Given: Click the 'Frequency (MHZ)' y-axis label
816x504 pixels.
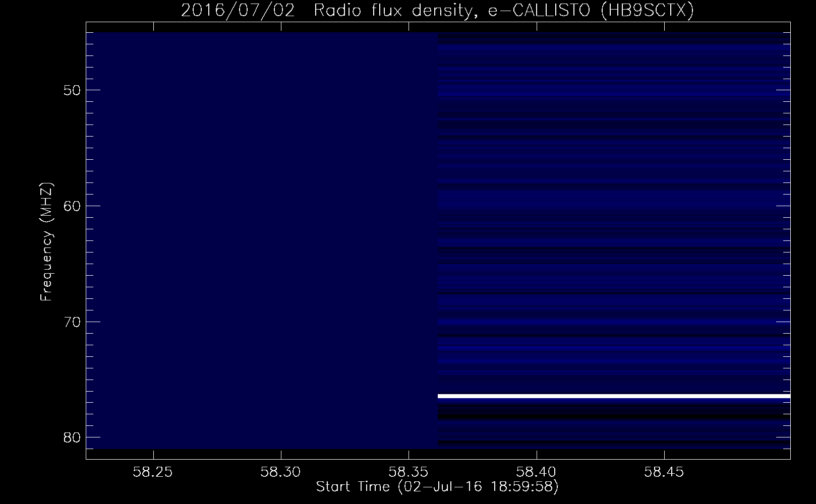Looking at the screenshot, I should click(46, 242).
